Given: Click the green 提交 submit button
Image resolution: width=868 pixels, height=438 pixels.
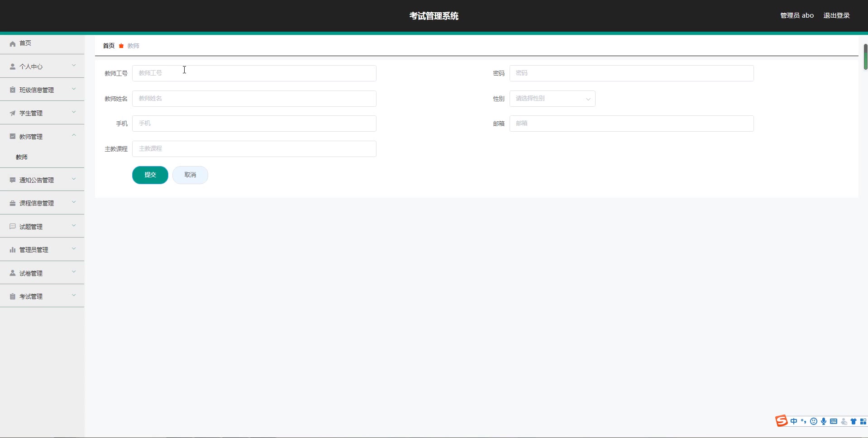Looking at the screenshot, I should pyautogui.click(x=150, y=175).
